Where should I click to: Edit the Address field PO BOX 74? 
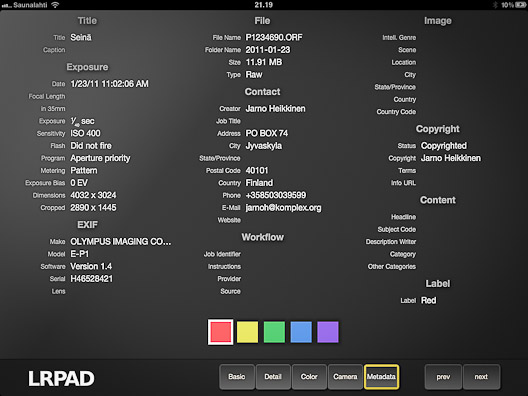pyautogui.click(x=267, y=133)
